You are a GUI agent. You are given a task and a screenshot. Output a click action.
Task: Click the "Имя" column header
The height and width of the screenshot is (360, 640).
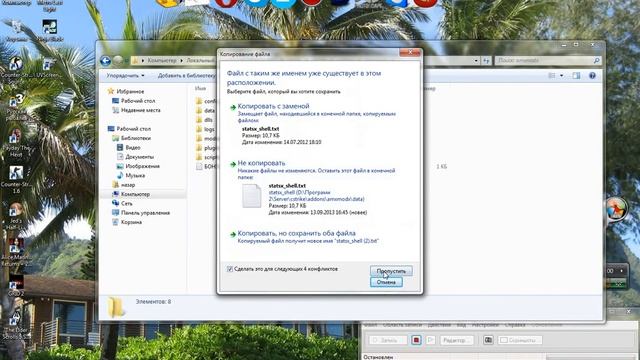(200, 88)
